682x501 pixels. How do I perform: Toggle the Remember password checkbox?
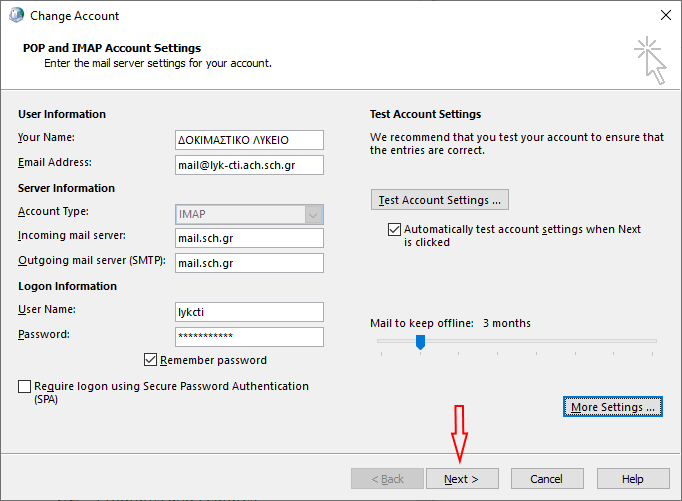(151, 360)
